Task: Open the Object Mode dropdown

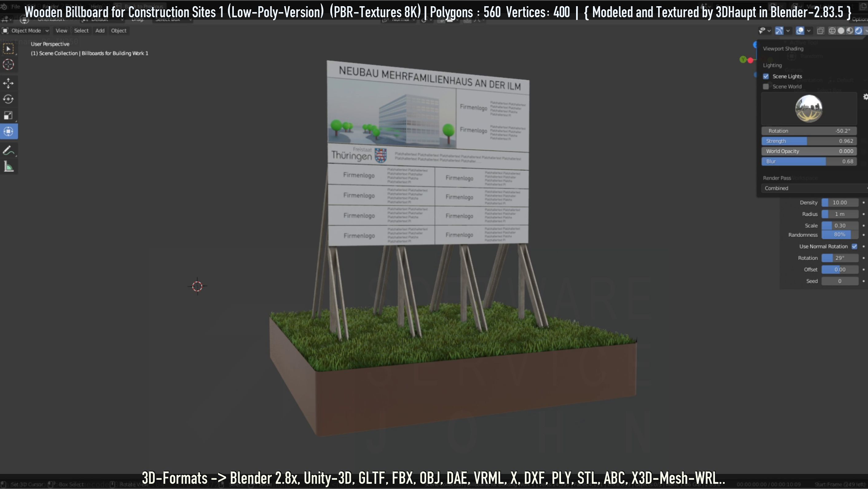Action: (26, 31)
